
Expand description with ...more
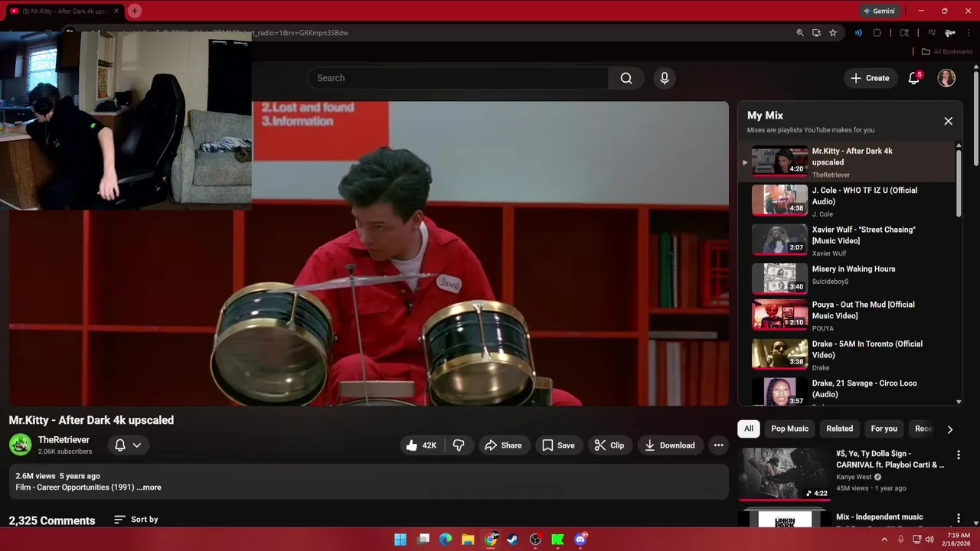(149, 487)
